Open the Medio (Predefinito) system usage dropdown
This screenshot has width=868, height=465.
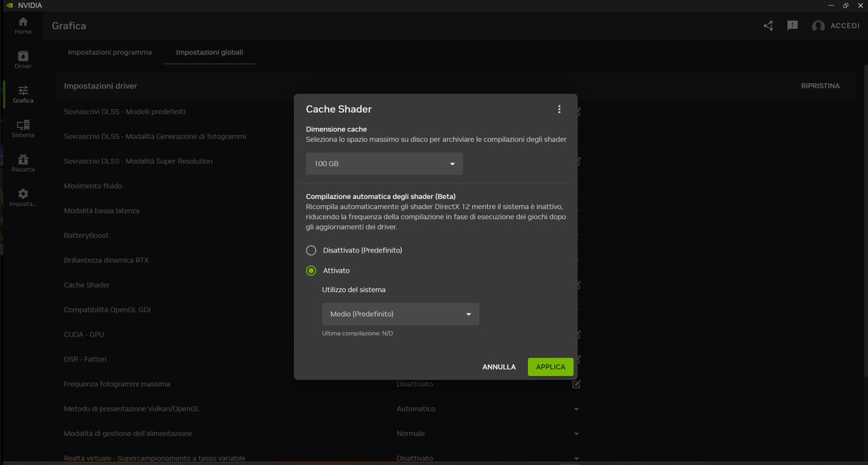pyautogui.click(x=400, y=314)
